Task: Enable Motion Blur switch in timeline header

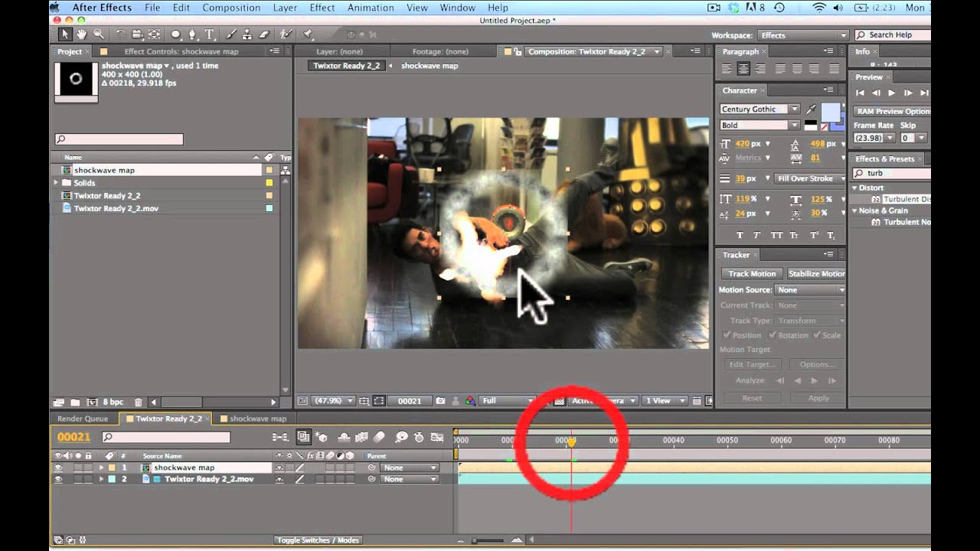Action: tap(378, 437)
